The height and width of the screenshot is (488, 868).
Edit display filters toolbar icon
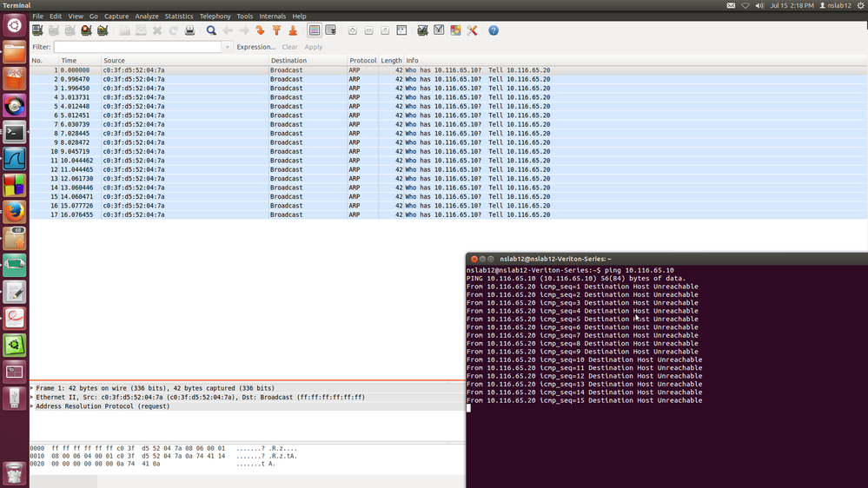click(439, 30)
